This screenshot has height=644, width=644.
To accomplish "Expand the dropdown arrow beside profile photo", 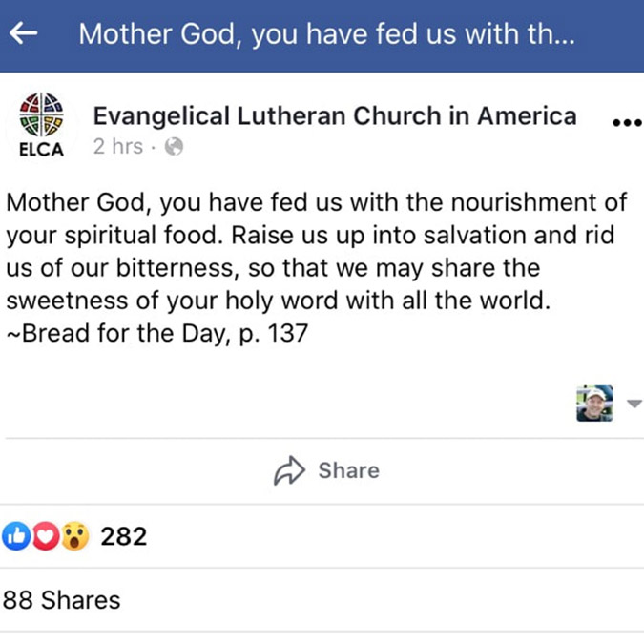I will pos(634,404).
